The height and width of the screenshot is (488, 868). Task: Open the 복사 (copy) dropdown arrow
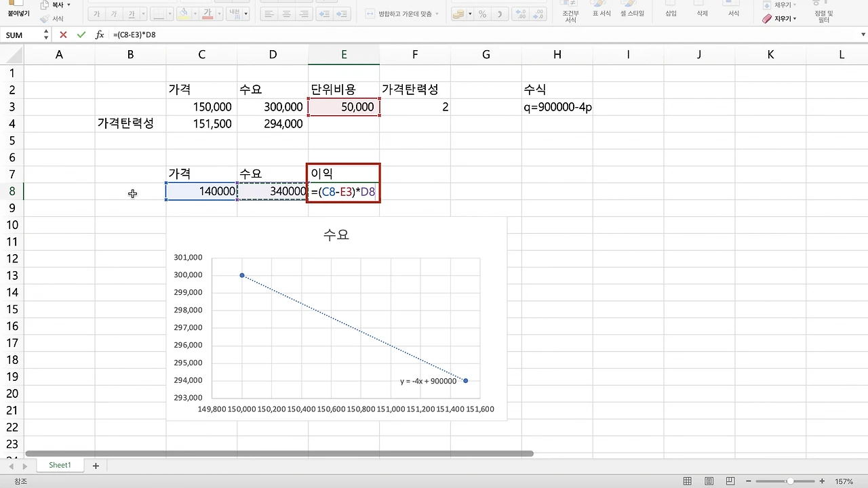[x=68, y=5]
